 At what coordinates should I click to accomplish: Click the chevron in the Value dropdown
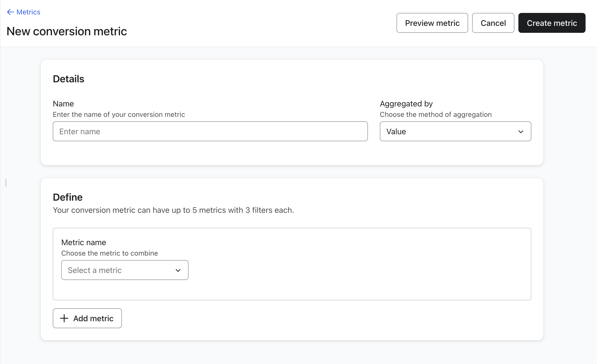pyautogui.click(x=521, y=132)
